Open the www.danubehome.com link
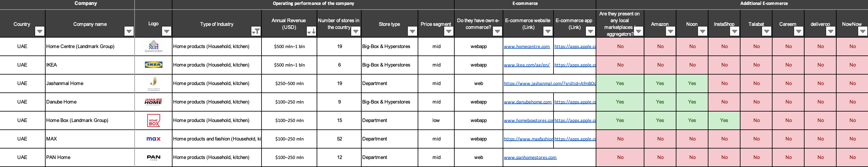This screenshot has height=167, width=868. pyautogui.click(x=528, y=102)
